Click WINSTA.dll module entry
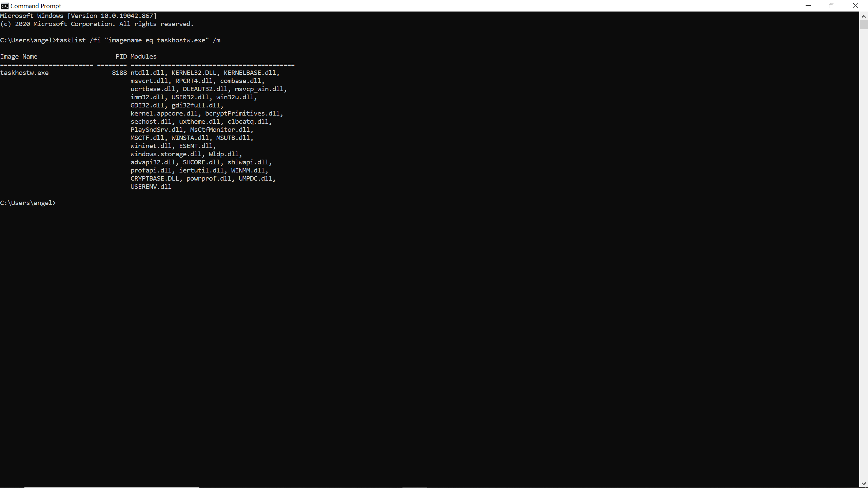Viewport: 868px width, 488px height. click(190, 138)
